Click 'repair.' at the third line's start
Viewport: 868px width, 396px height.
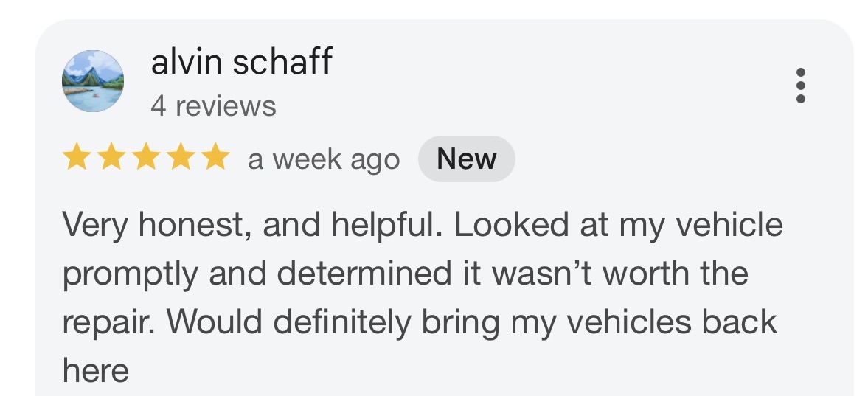(x=103, y=323)
